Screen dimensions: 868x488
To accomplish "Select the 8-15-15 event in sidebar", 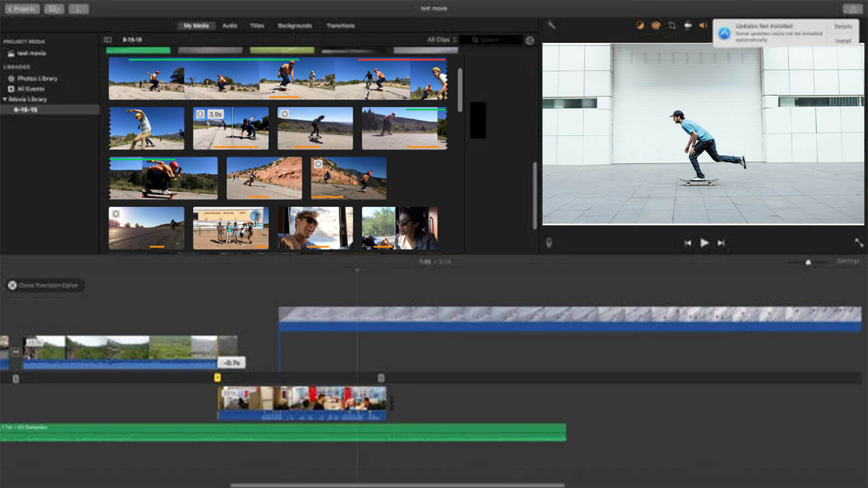I will (x=50, y=110).
